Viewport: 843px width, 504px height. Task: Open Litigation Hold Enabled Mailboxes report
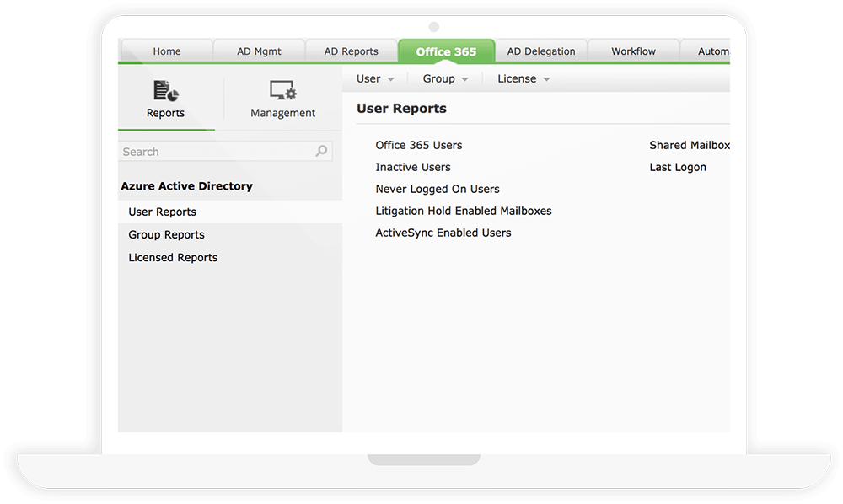point(464,212)
